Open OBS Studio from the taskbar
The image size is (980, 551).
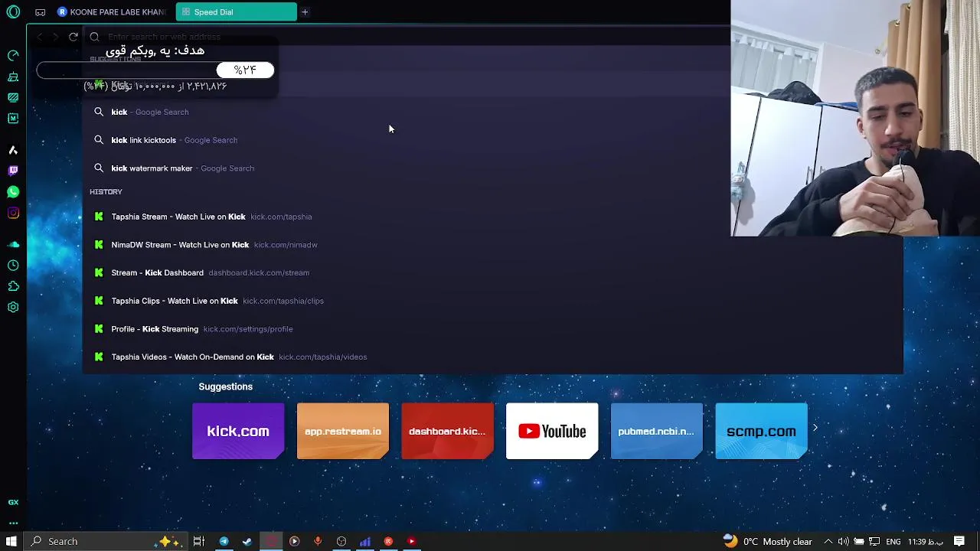click(x=341, y=541)
